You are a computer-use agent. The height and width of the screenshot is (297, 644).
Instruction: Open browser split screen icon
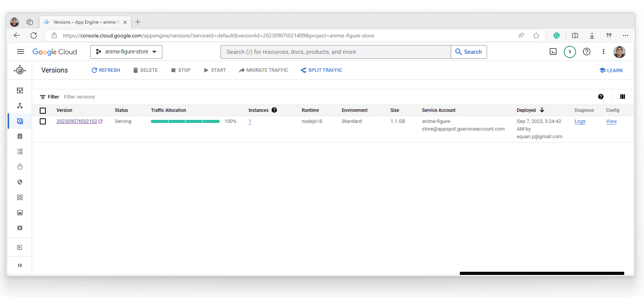(575, 36)
